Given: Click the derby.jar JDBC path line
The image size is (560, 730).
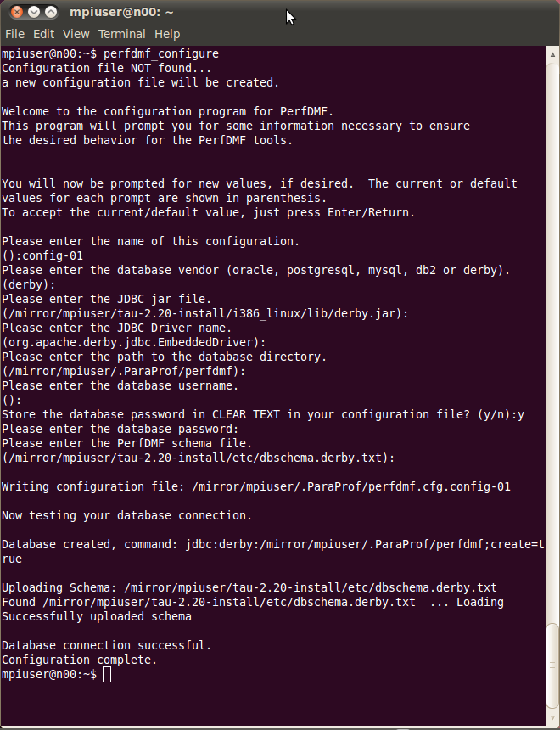Looking at the screenshot, I should [204, 314].
